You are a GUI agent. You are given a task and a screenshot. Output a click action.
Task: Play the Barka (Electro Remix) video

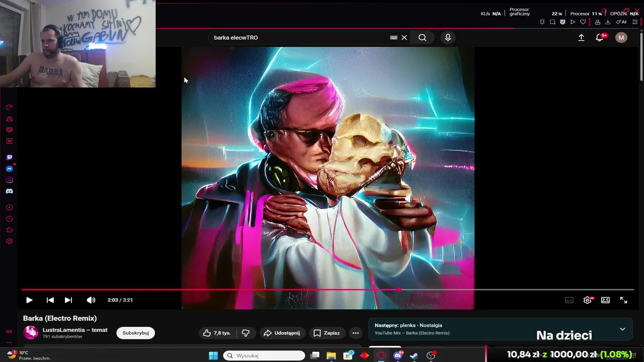click(x=29, y=300)
